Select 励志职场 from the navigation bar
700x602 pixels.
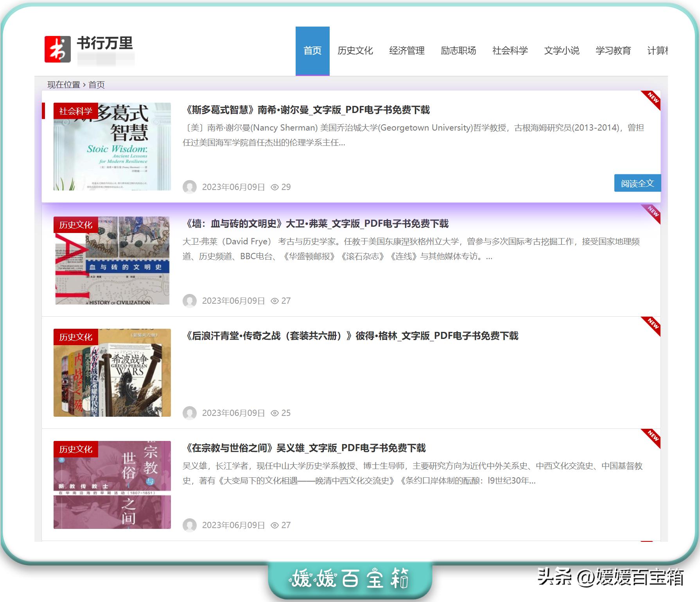click(x=458, y=50)
